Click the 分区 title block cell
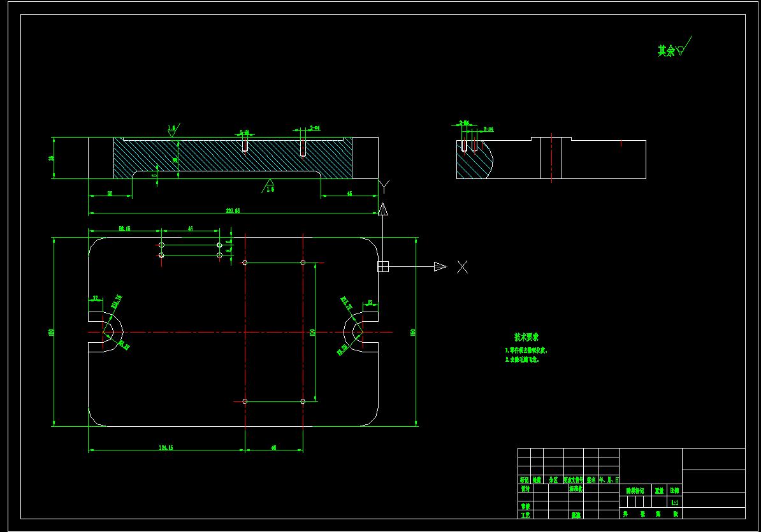This screenshot has height=532, width=761. coord(553,480)
